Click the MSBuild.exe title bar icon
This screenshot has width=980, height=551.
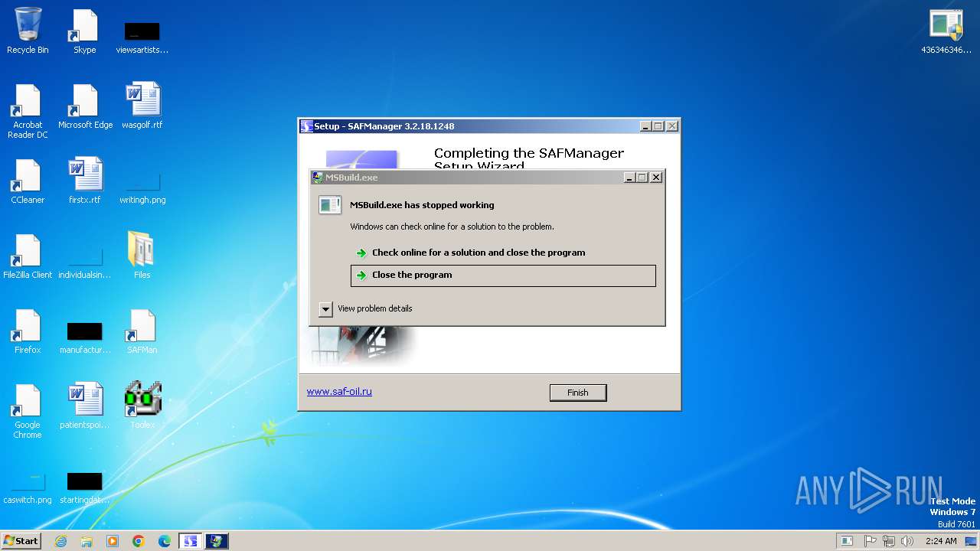318,178
